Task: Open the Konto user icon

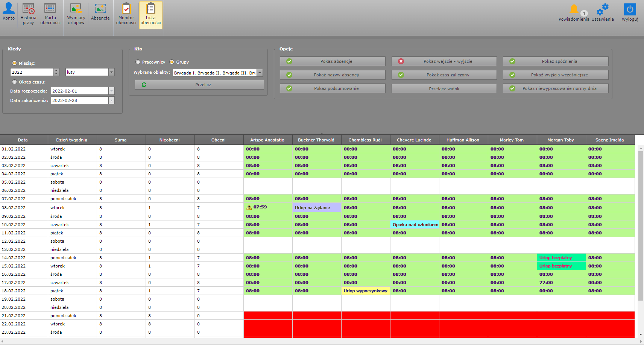Action: click(x=9, y=9)
